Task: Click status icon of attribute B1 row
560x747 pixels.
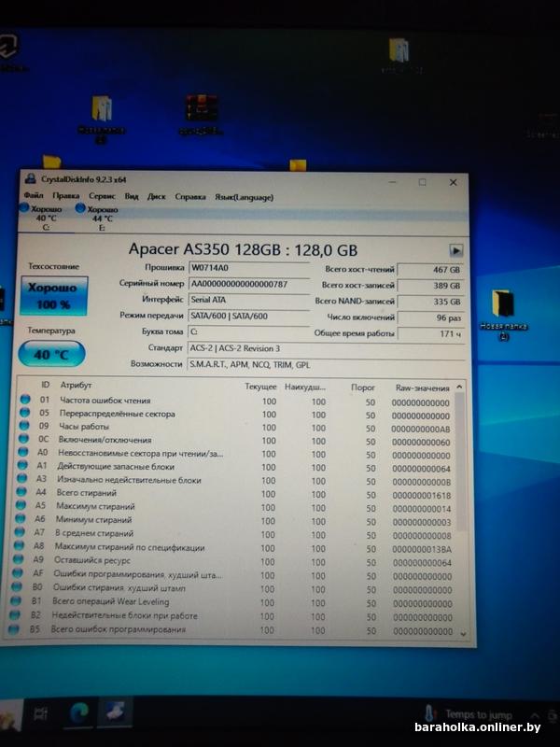Action: point(16,600)
